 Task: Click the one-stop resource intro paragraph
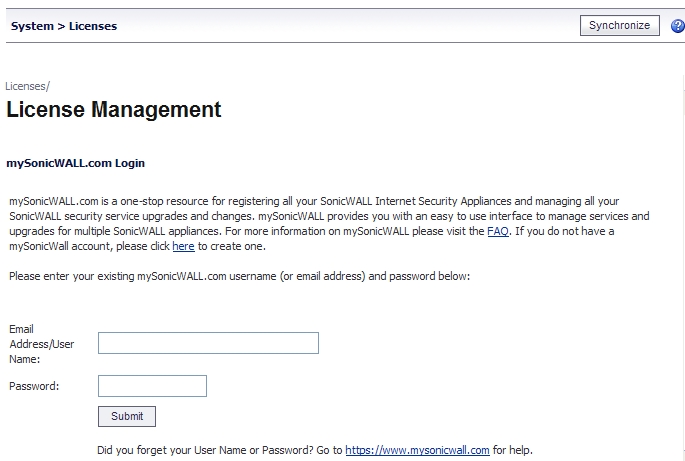[329, 224]
